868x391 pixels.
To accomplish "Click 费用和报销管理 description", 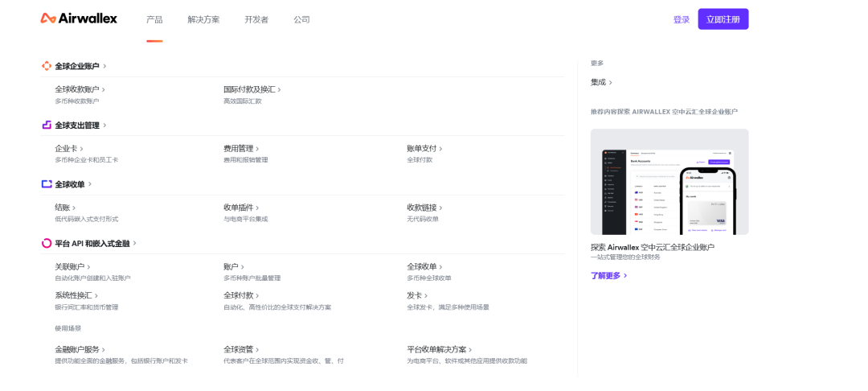I will [x=246, y=160].
